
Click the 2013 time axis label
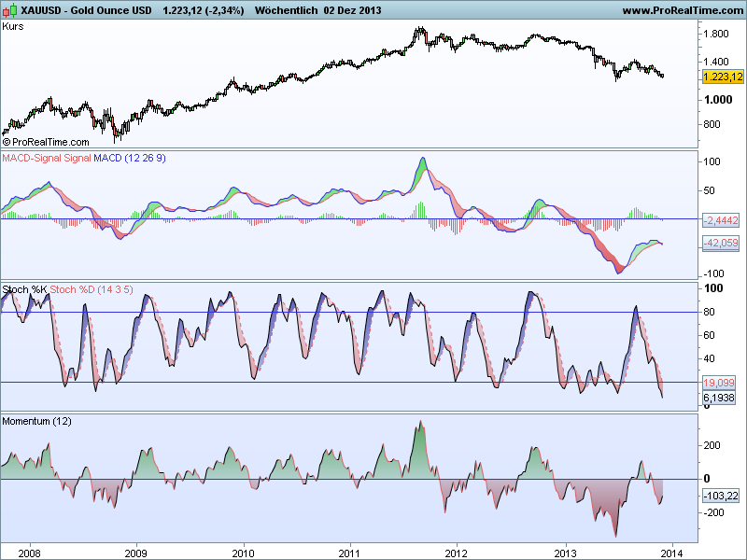coord(566,553)
